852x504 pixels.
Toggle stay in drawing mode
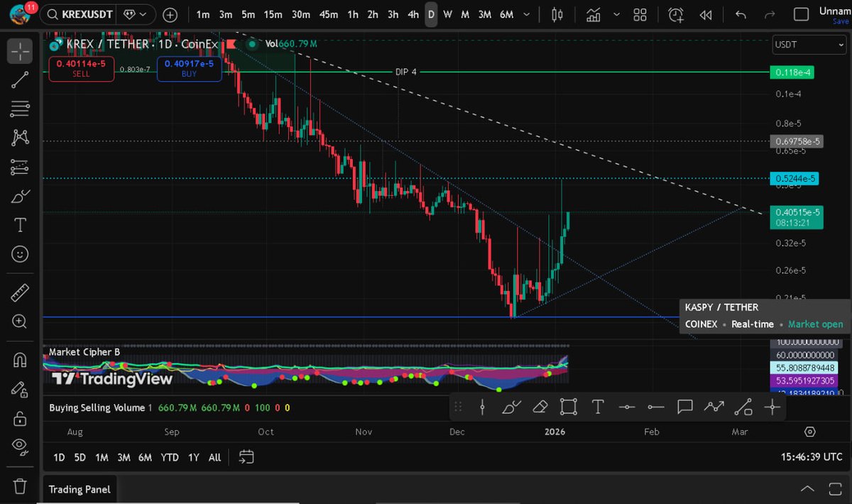click(20, 389)
